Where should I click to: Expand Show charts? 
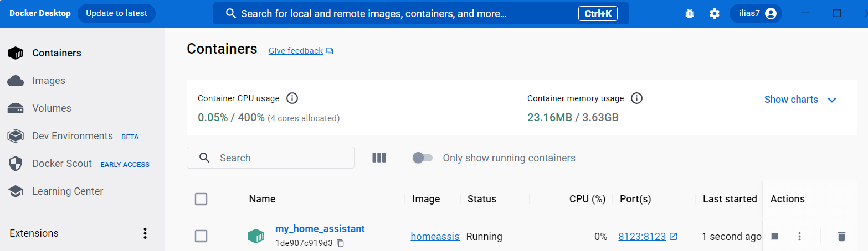click(800, 100)
